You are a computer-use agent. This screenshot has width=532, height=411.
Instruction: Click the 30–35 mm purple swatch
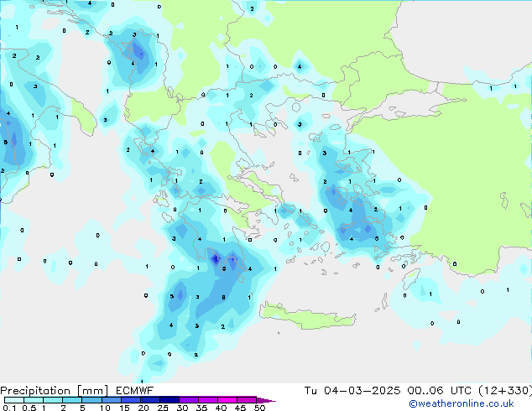[x=188, y=400]
